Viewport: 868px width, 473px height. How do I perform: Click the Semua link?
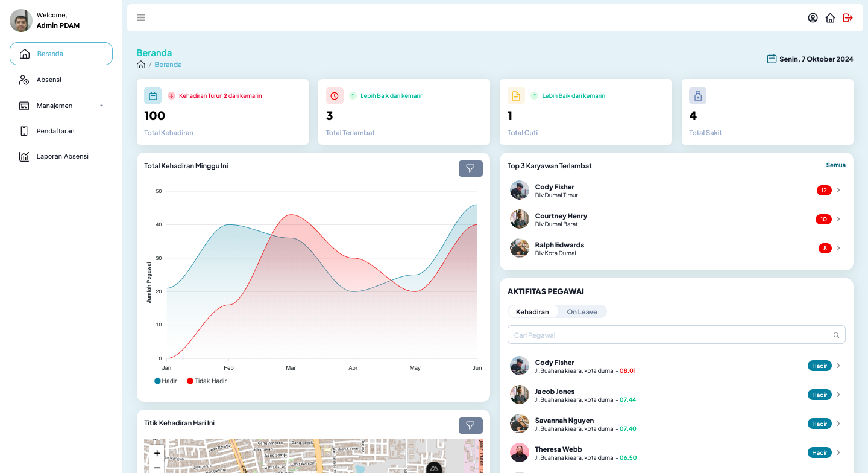[835, 165]
